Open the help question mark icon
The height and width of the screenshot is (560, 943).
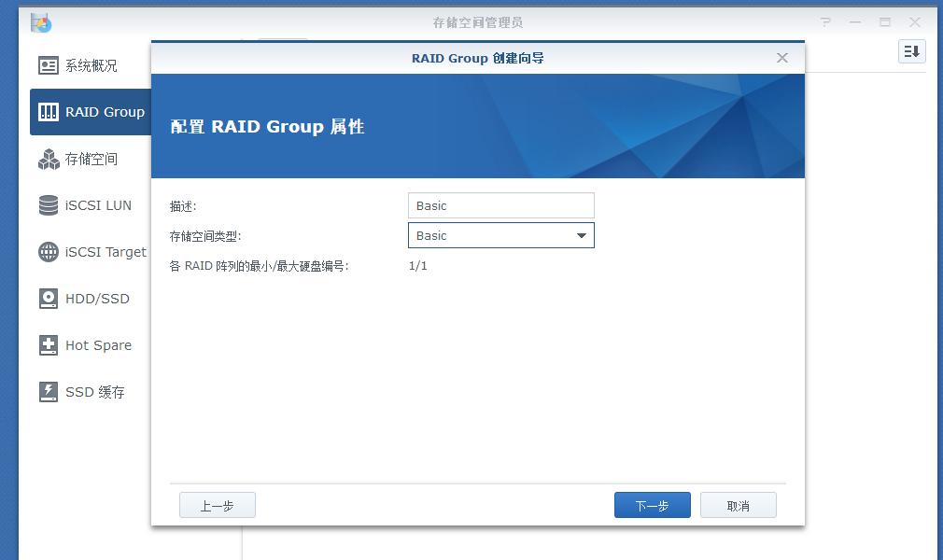pos(825,21)
